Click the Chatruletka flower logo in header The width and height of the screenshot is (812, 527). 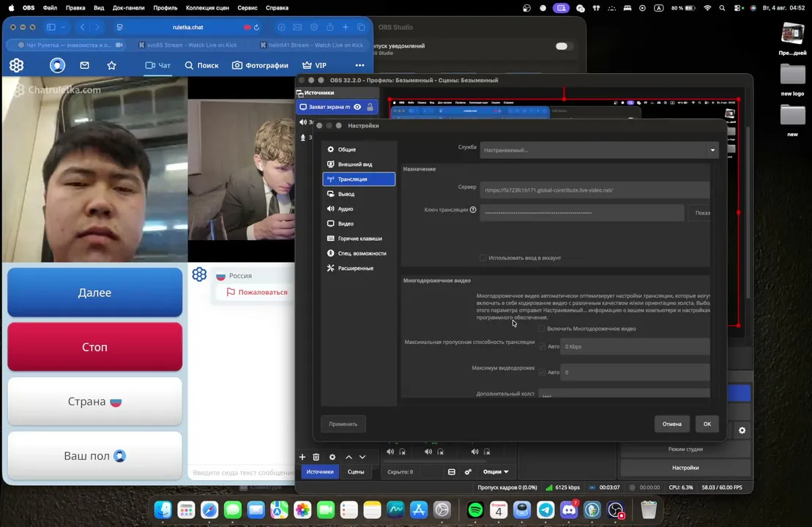(17, 65)
